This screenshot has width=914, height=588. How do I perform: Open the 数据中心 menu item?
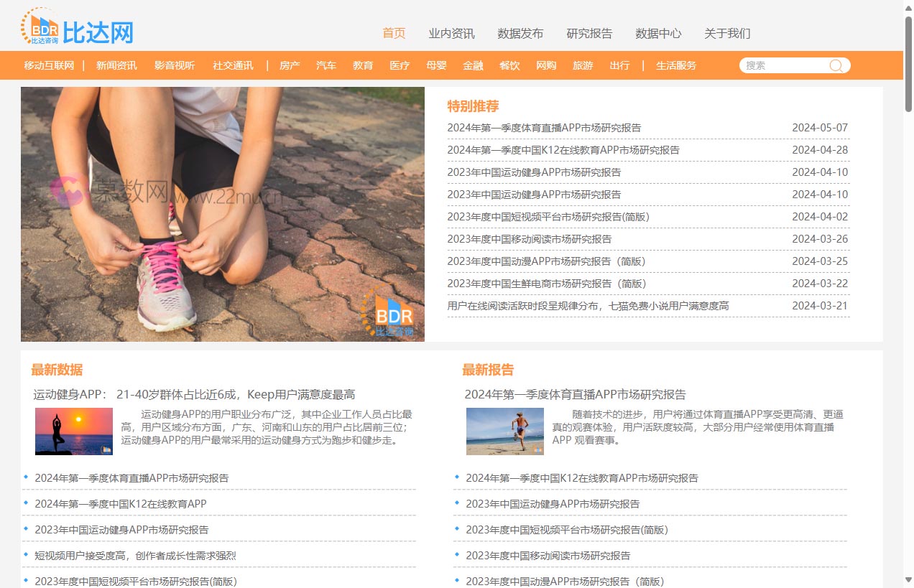(658, 33)
